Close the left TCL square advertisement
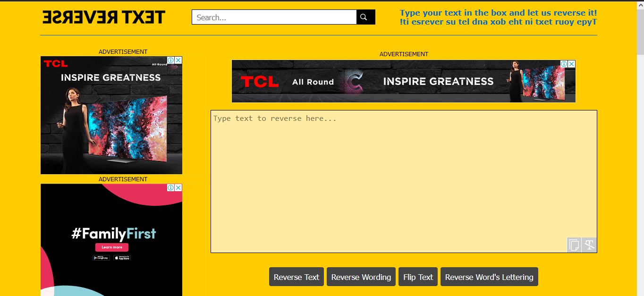 [178, 60]
